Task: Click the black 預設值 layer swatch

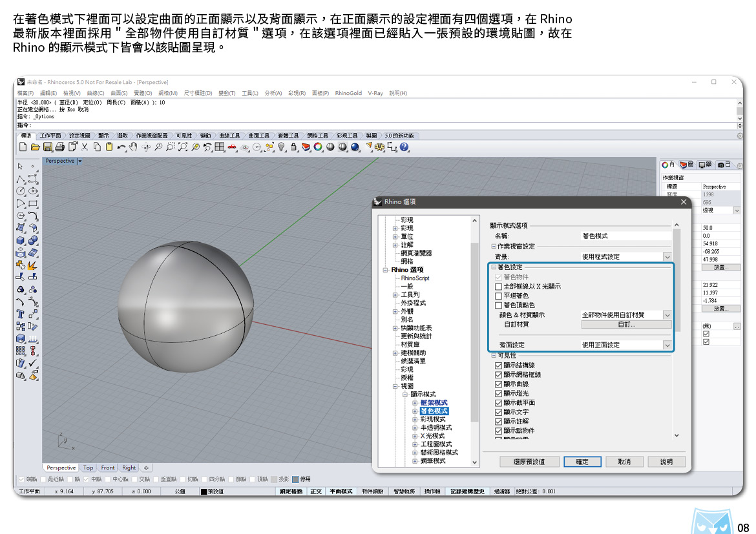Action: (204, 492)
